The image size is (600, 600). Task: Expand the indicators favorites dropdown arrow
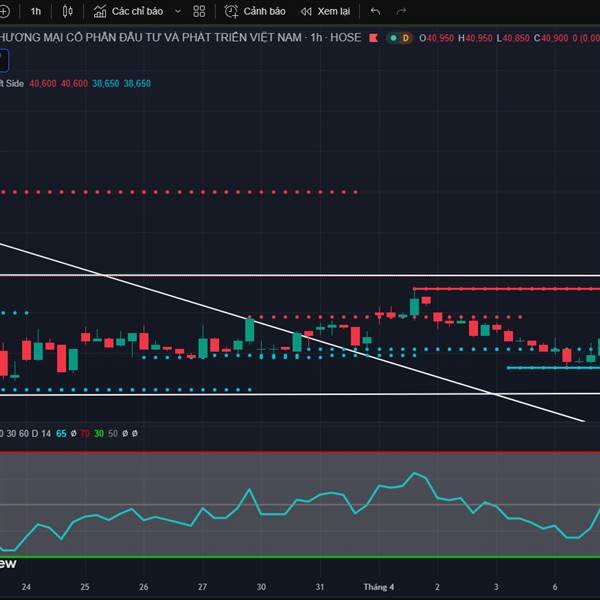[178, 11]
